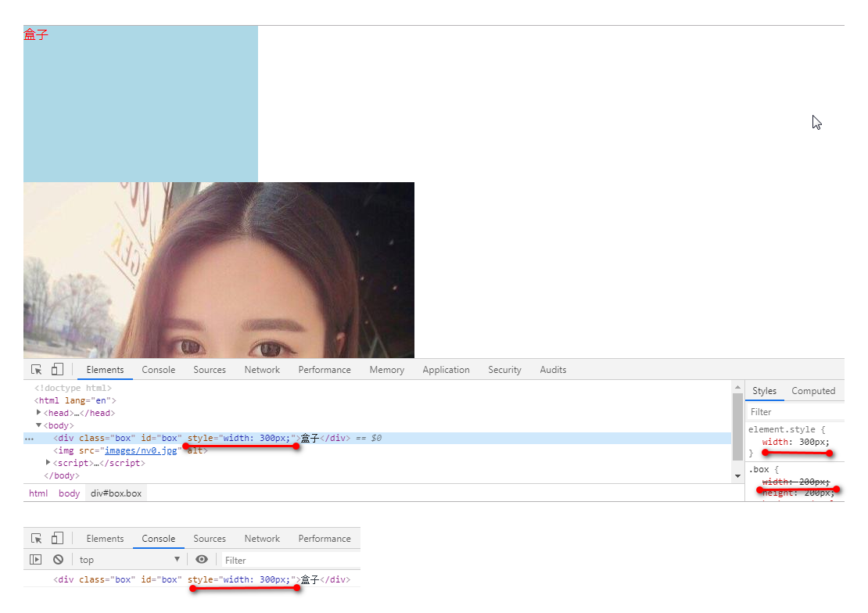Open the Network tab in upper DevTools
The image size is (868, 613).
(262, 370)
